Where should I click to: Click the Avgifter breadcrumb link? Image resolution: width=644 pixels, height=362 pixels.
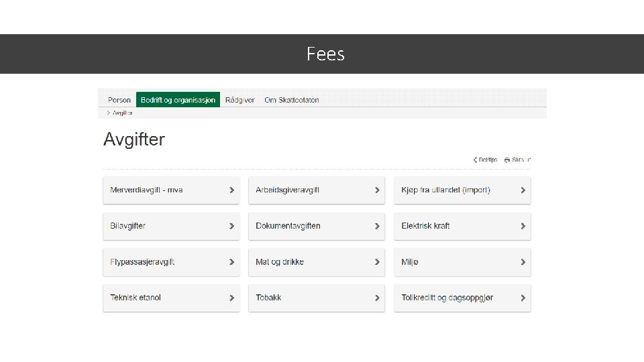[x=122, y=113]
